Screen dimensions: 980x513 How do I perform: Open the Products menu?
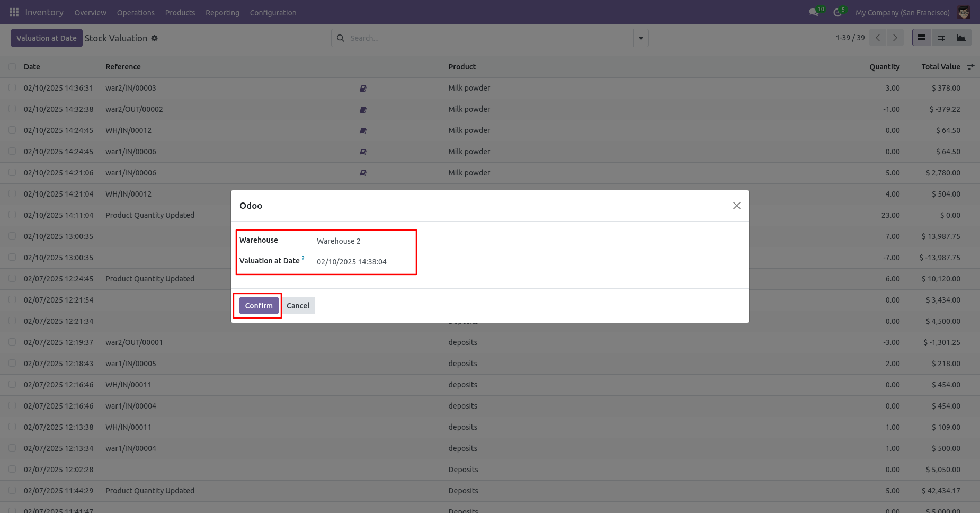click(180, 13)
